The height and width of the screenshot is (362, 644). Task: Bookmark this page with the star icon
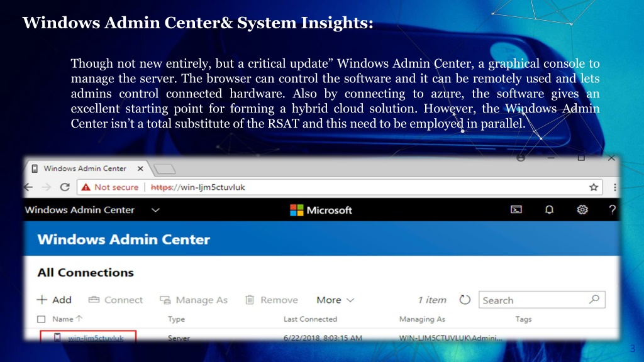[594, 187]
